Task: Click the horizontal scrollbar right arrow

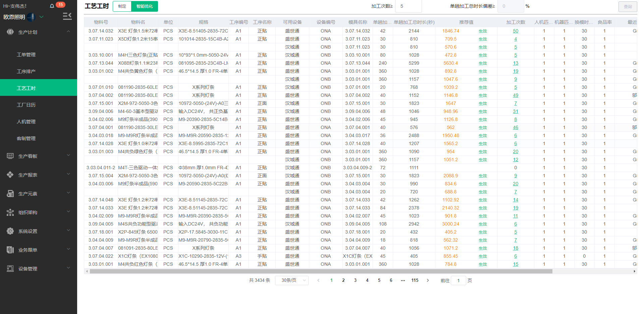Action: [634, 271]
